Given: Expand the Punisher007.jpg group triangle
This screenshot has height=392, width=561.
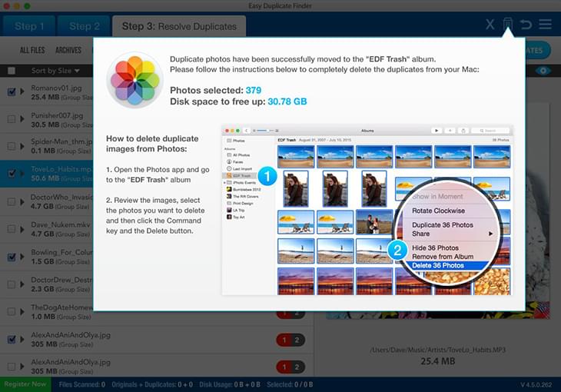Looking at the screenshot, I should pyautogui.click(x=22, y=119).
